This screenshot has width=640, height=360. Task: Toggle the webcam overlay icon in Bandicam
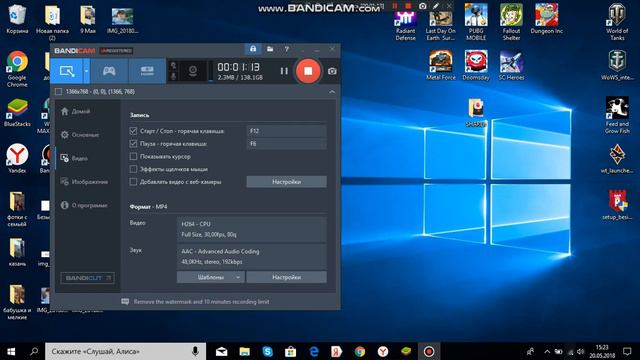click(193, 71)
